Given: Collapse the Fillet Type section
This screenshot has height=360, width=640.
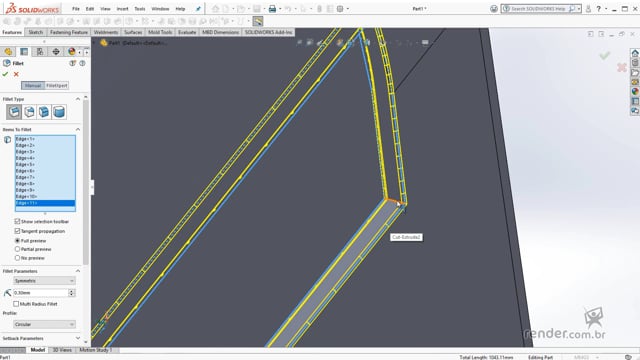Looking at the screenshot, I should click(x=78, y=99).
